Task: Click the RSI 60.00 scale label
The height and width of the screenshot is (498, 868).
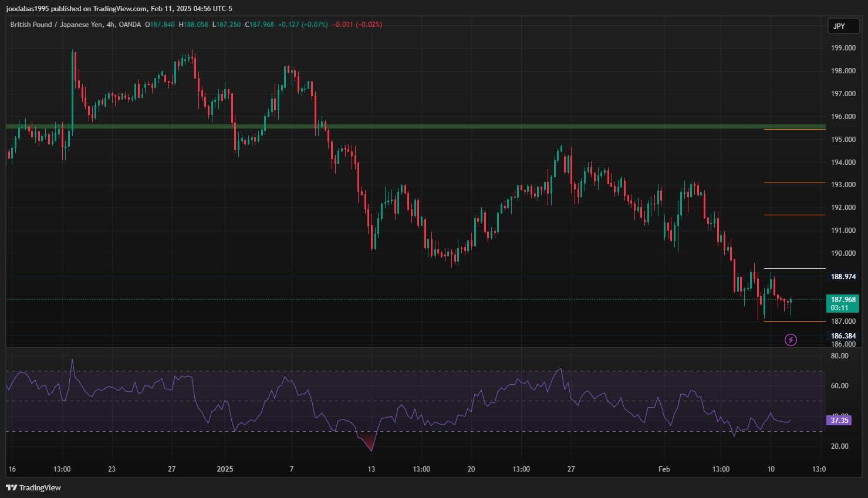Action: pyautogui.click(x=839, y=386)
